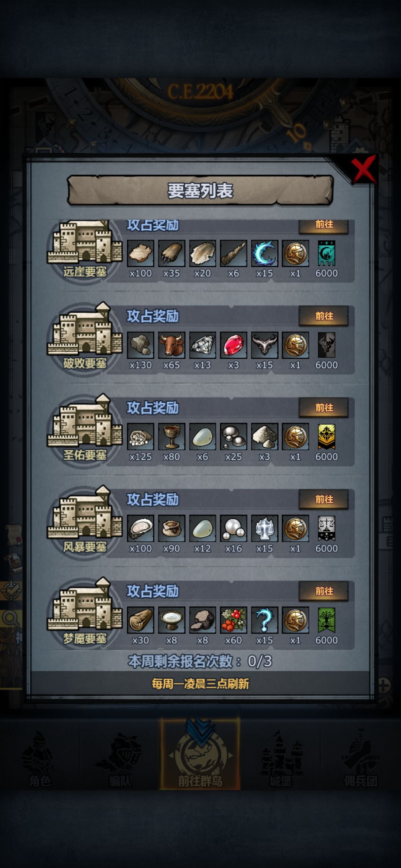Click 前往 button for 破败要塞
Screen dimensions: 401x868
click(x=324, y=316)
